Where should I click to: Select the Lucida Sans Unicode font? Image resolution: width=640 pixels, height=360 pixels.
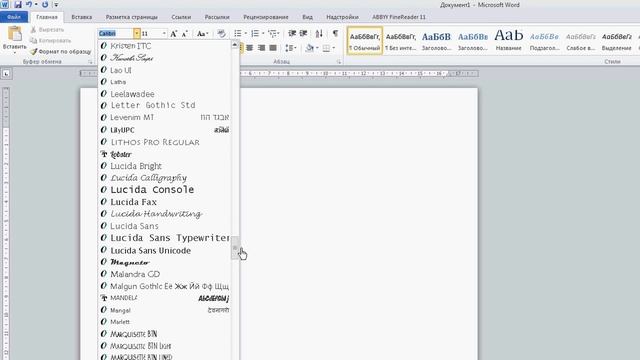pyautogui.click(x=165, y=250)
